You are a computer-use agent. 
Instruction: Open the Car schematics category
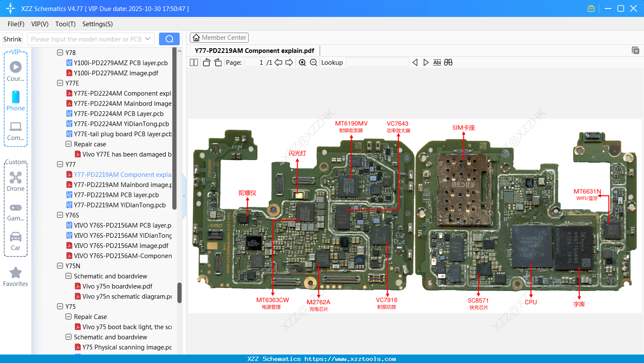[15, 239]
